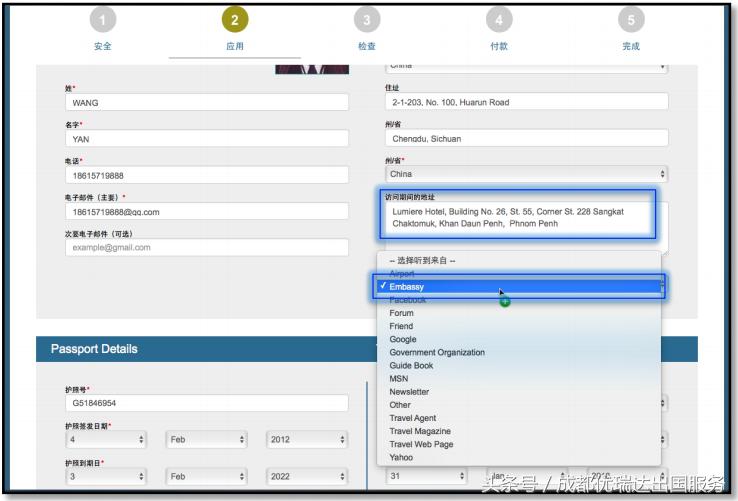738x501 pixels.
Task: Click the applicant photo thumbnail
Action: [x=312, y=70]
